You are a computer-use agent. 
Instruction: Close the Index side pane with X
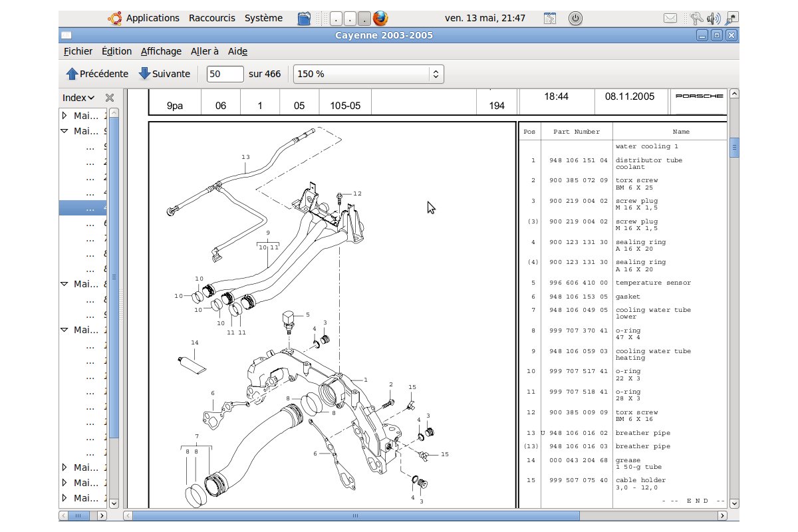point(110,98)
